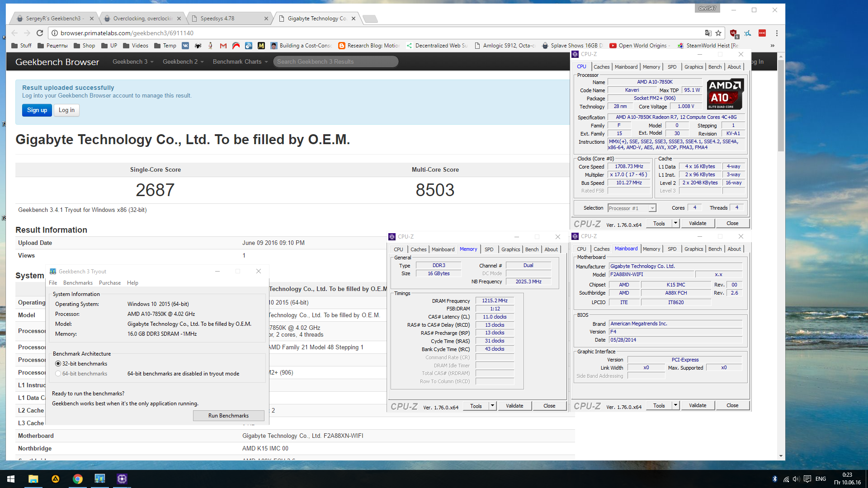Open Graphics tab in Memory CPU-Z window
This screenshot has height=488, width=868.
click(510, 249)
